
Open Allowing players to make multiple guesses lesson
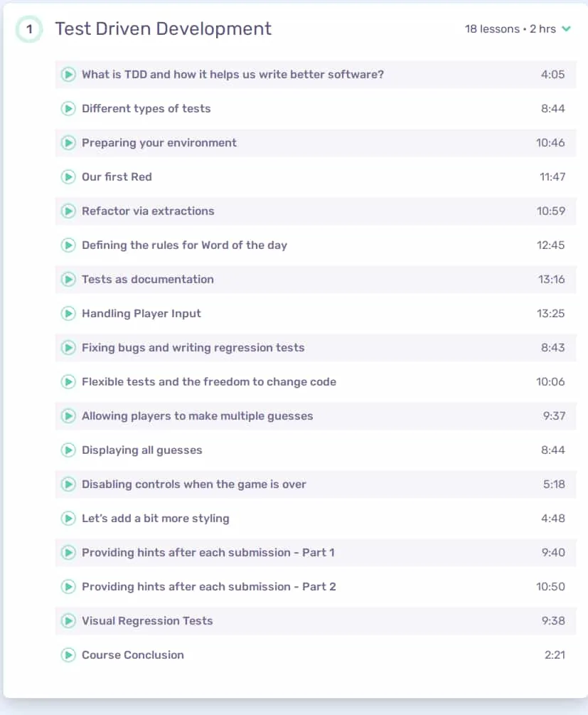coord(316,416)
